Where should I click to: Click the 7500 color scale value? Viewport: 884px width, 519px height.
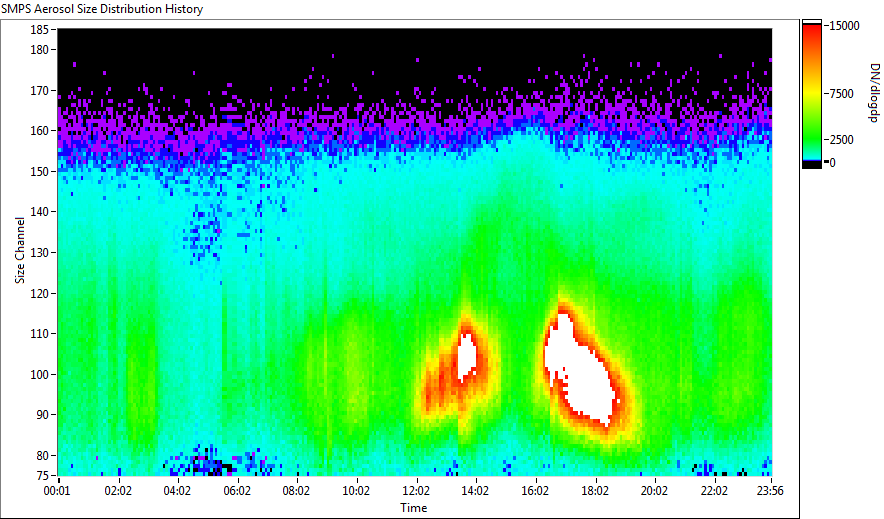841,94
